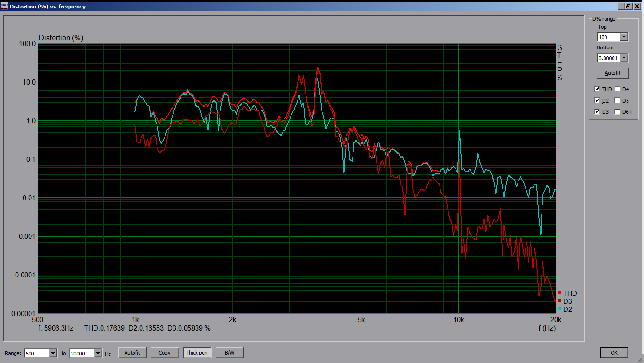Click the dark red D3 legend swatch
Viewport: 644px width, 363px height.
point(560,301)
